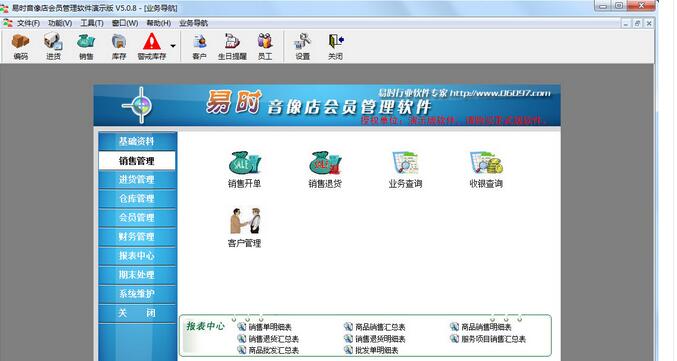Image resolution: width=677 pixels, height=361 pixels.
Task: Open the 客户 toolbar icon
Action: (x=199, y=47)
